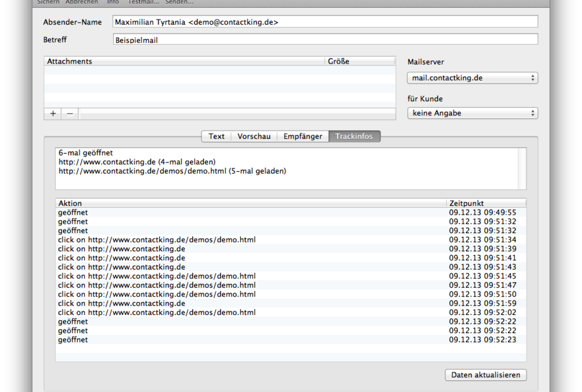582x392 pixels.
Task: Select the Trackinfos tab
Action: click(x=355, y=136)
